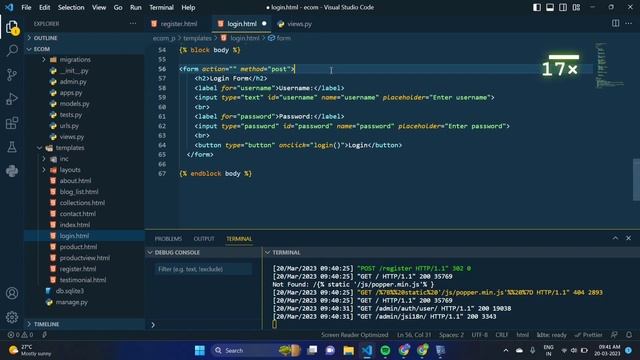Open Customize Layout icon
The image size is (640, 360).
tap(576, 7)
